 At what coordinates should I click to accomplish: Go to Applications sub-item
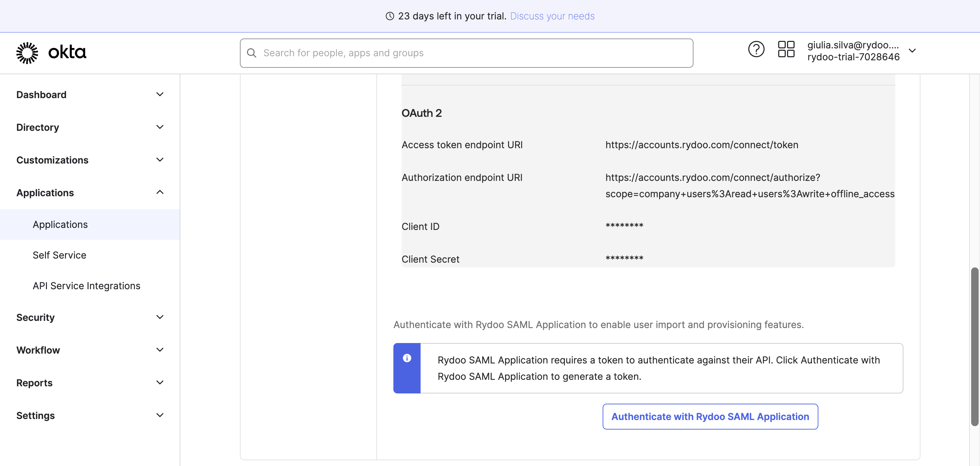coord(90,224)
